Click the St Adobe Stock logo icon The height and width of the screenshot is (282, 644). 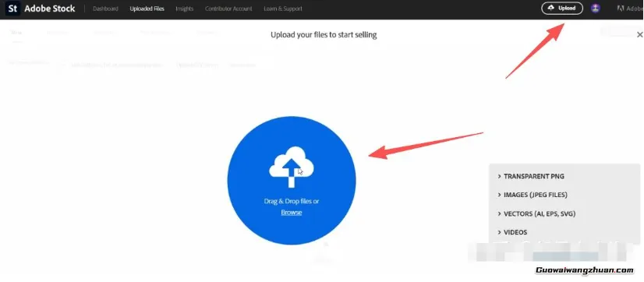coord(12,9)
